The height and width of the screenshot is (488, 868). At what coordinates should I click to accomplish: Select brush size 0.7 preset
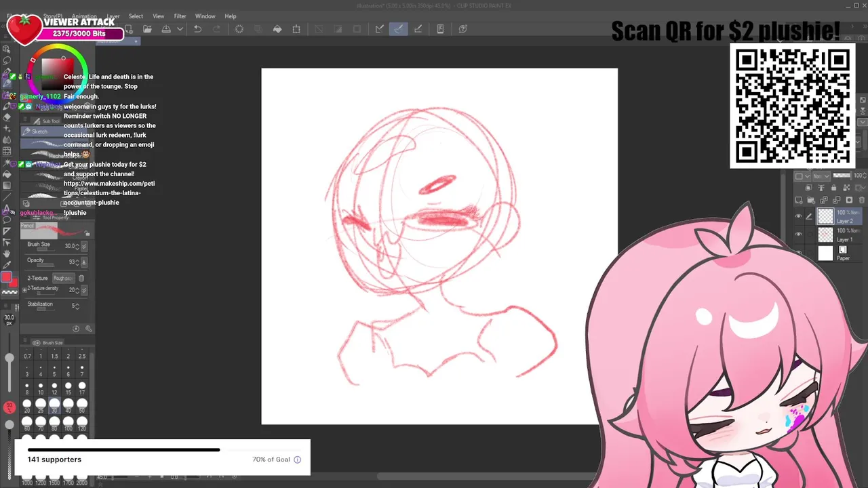coord(27,353)
